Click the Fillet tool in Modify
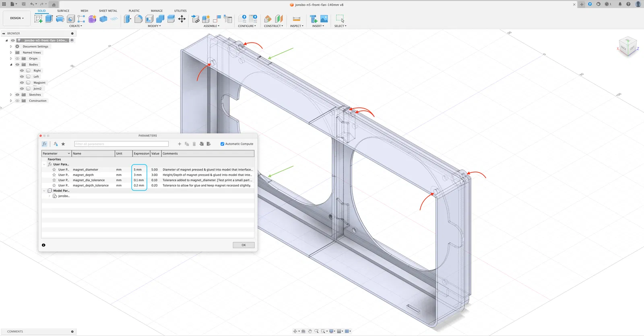Image resolution: width=644 pixels, height=336 pixels. [x=138, y=19]
